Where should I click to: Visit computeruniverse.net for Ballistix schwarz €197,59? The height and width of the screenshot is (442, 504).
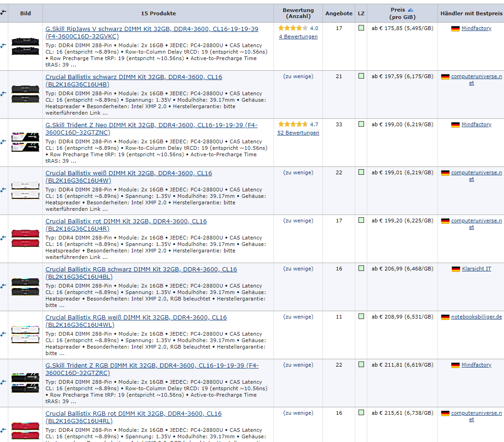pos(476,80)
